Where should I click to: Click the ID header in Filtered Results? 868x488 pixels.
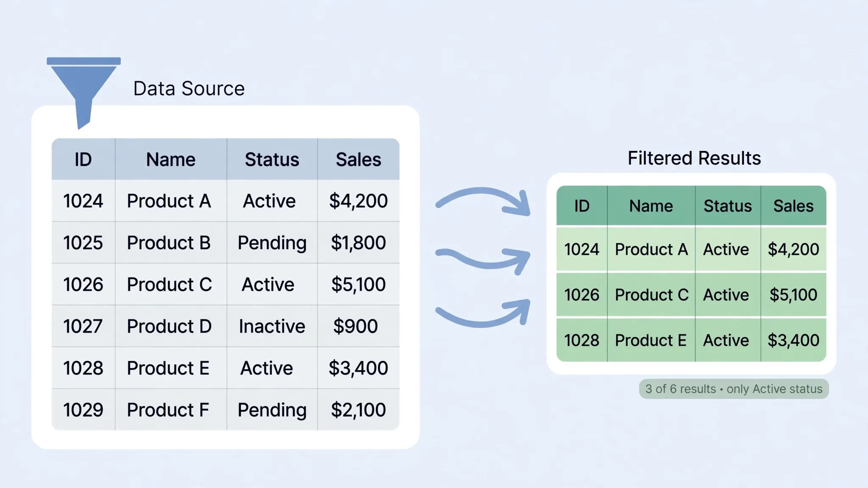[x=582, y=206]
